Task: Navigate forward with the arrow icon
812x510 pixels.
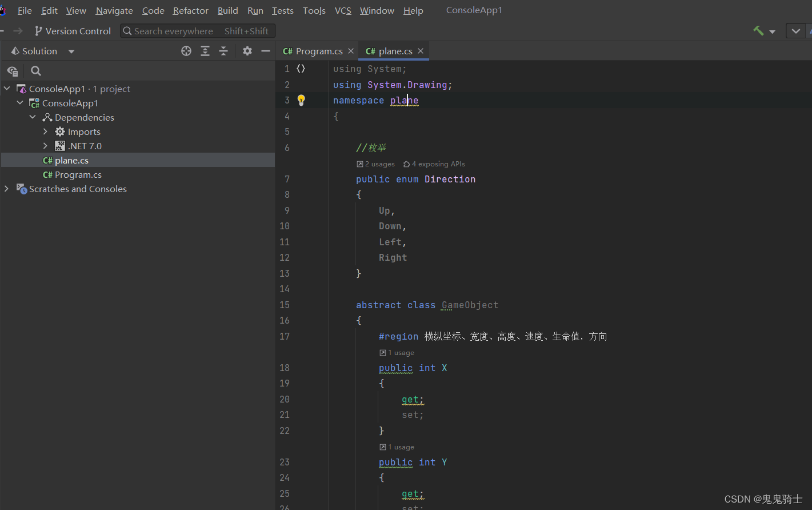Action: [18, 31]
